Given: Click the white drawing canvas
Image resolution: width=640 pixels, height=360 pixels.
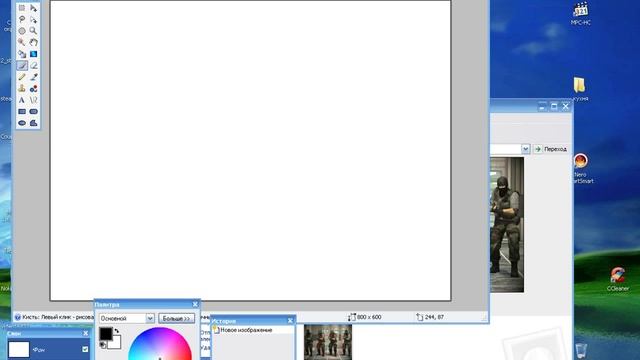Looking at the screenshot, I should [250, 150].
